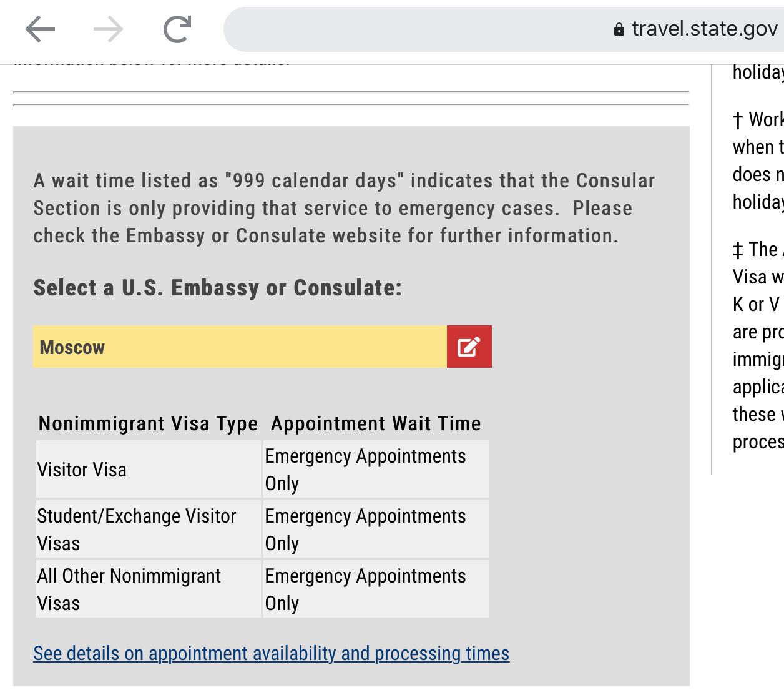Click the 999 calendar days notice paragraph
Image resolution: width=784 pixels, height=690 pixels.
344,208
